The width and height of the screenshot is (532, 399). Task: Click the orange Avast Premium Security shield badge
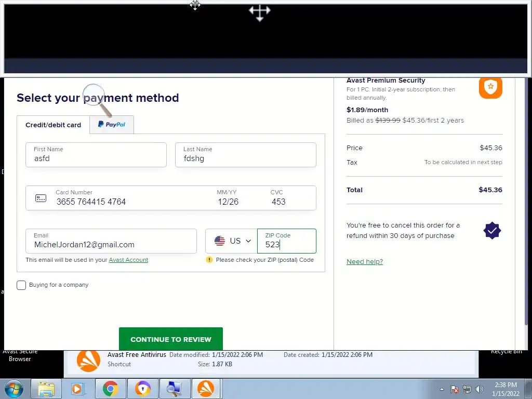(490, 87)
